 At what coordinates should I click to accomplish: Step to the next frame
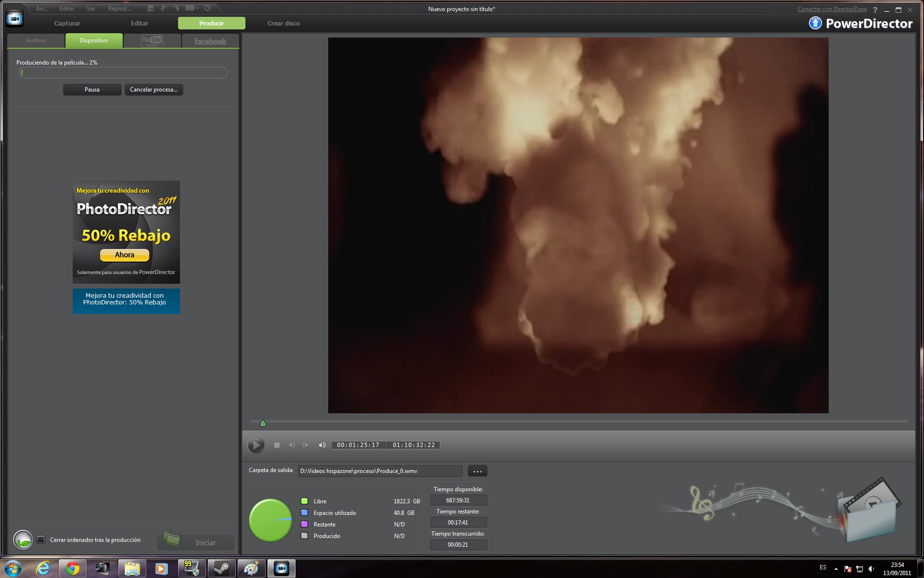tap(306, 445)
